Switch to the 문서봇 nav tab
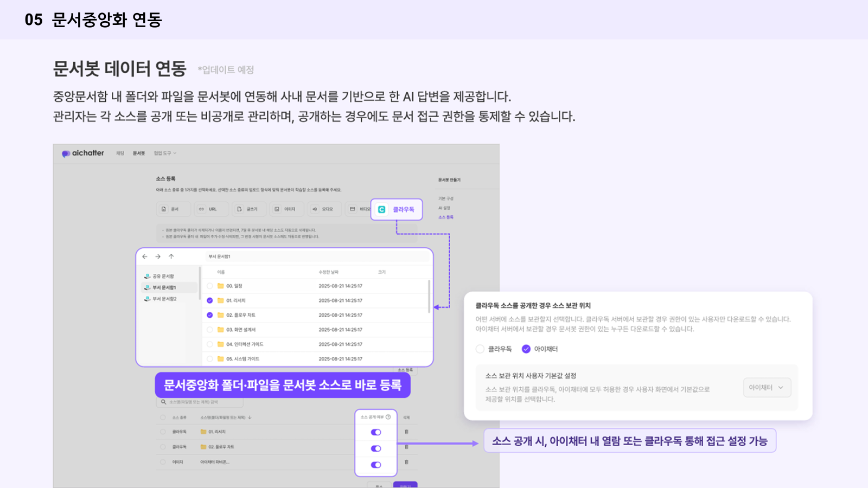868x488 pixels. [x=139, y=153]
